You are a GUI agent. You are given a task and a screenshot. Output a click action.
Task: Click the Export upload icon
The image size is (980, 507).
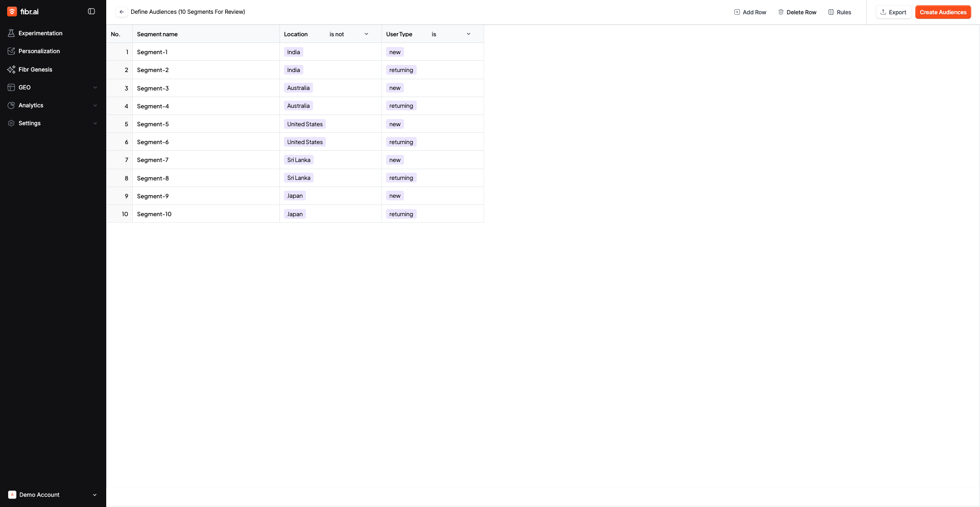tap(883, 12)
